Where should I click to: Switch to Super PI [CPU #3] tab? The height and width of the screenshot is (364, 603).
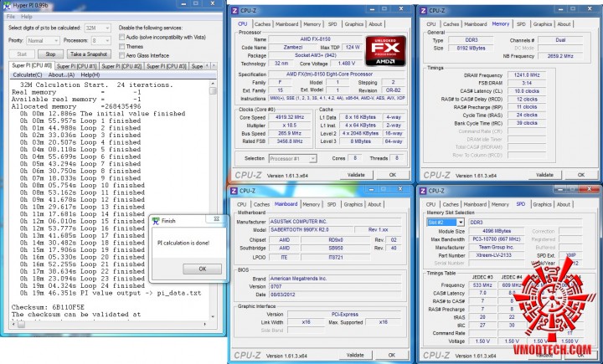click(x=167, y=66)
